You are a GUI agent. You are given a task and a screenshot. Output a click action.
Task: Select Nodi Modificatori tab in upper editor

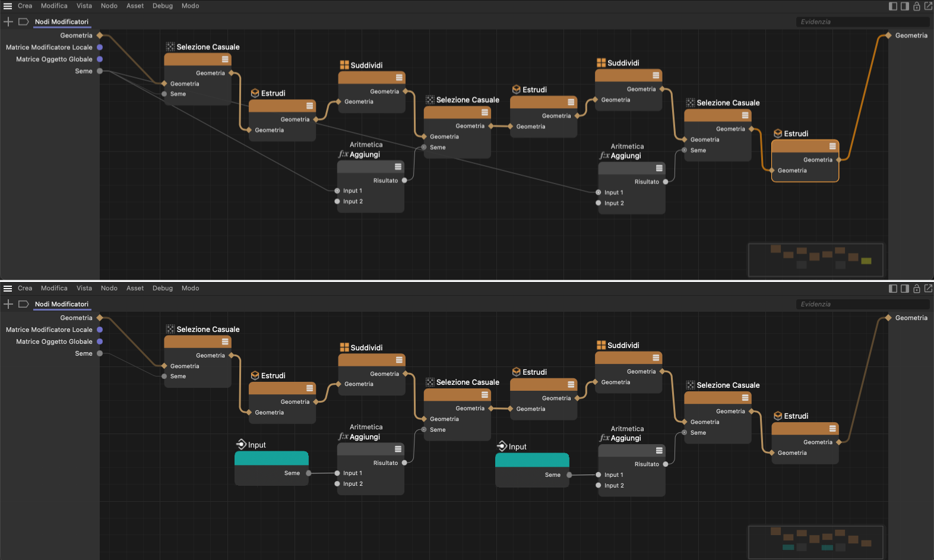pos(62,22)
